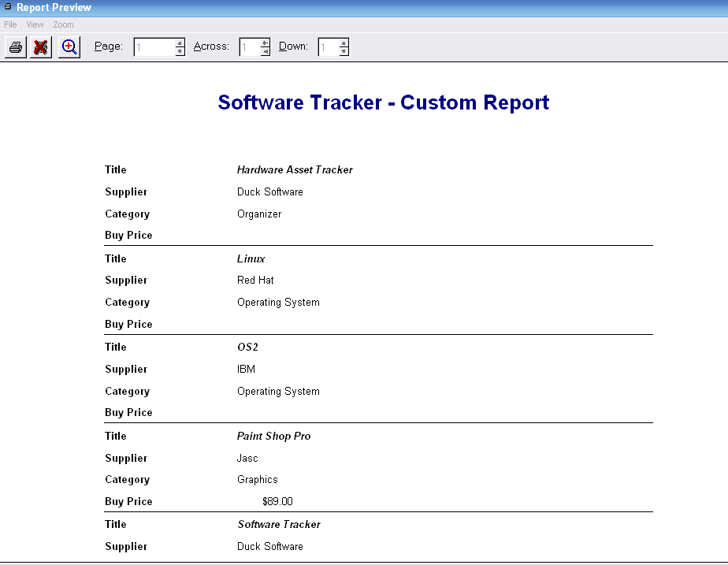Click the '$89.00' buy price value
The height and width of the screenshot is (565, 728).
click(x=277, y=502)
